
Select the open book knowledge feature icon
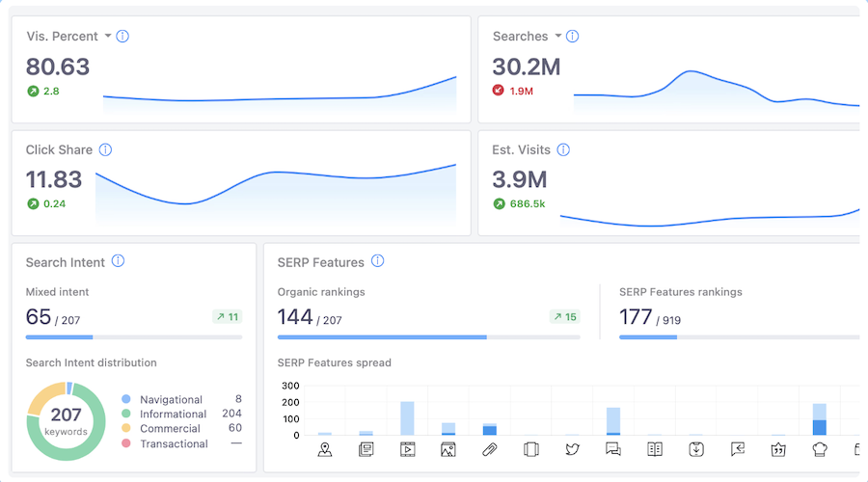(655, 449)
